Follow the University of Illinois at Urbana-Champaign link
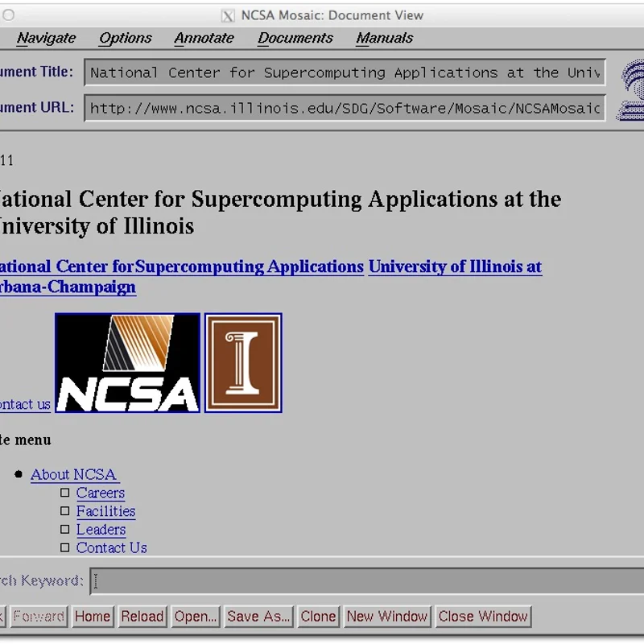 pyautogui.click(x=455, y=266)
